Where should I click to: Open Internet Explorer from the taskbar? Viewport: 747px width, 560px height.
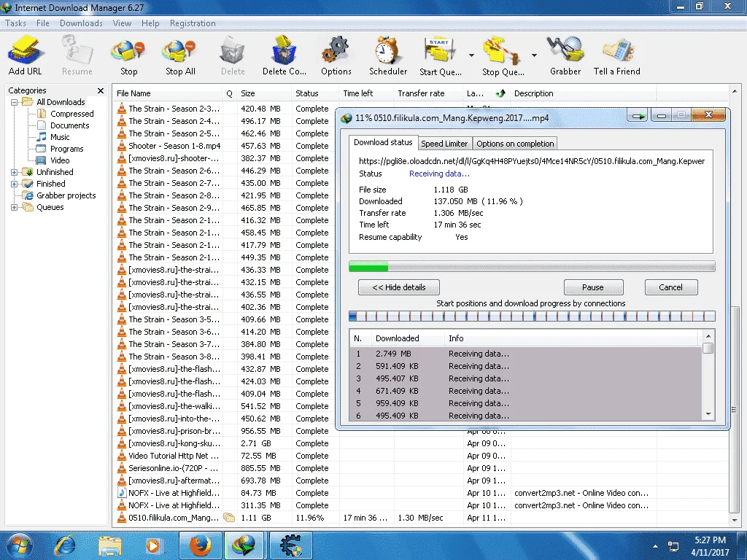tap(65, 545)
